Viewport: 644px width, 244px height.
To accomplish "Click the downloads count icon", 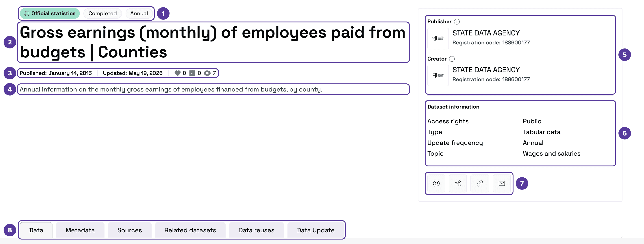I will [x=192, y=73].
